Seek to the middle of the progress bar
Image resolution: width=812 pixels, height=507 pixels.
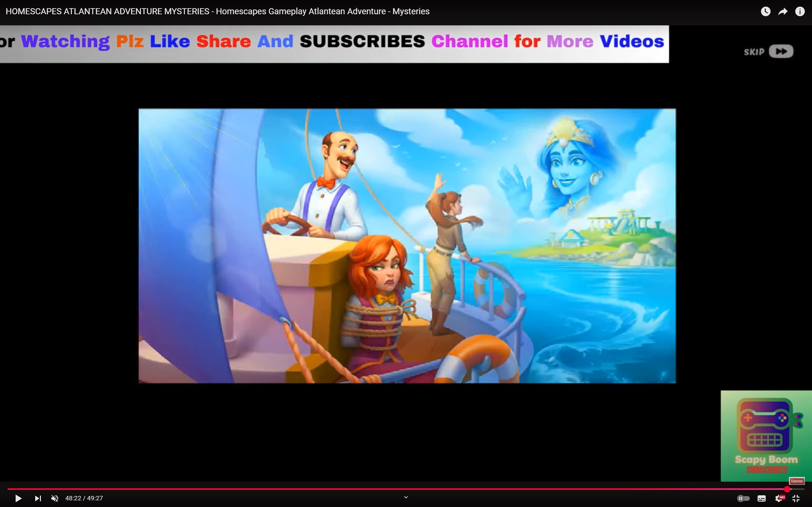pos(406,489)
